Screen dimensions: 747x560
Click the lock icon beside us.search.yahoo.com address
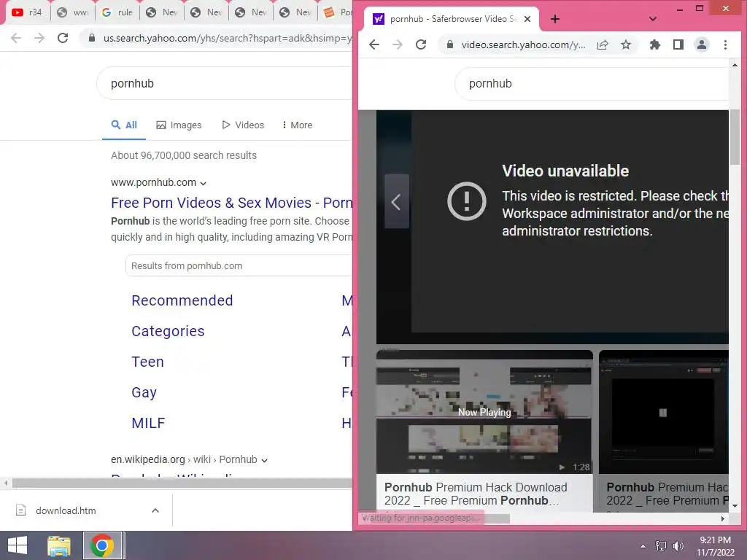tap(92, 38)
